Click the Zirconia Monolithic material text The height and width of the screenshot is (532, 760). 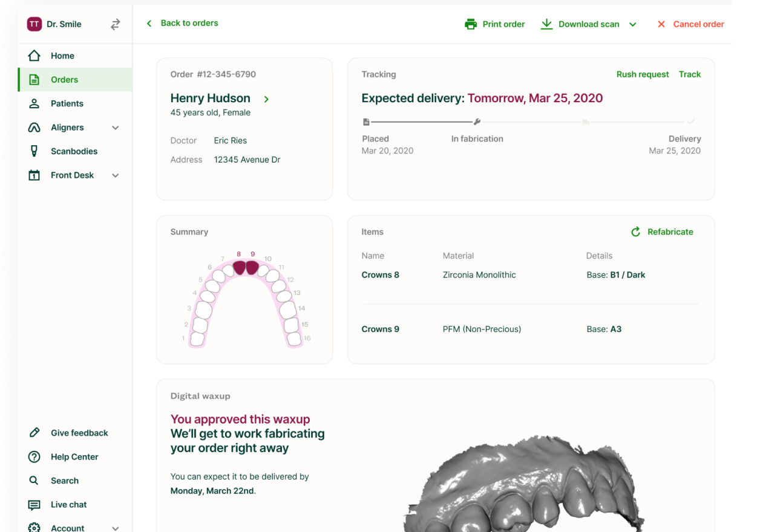pyautogui.click(x=479, y=275)
